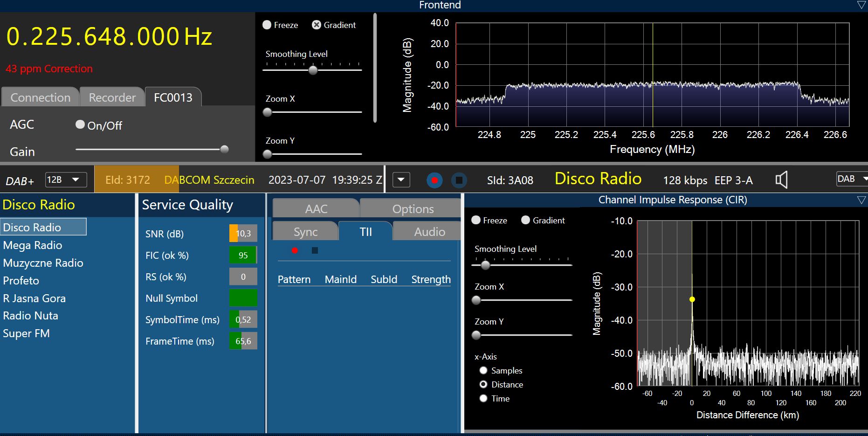Open the 12B channel dropdown
The height and width of the screenshot is (436, 868).
point(66,180)
